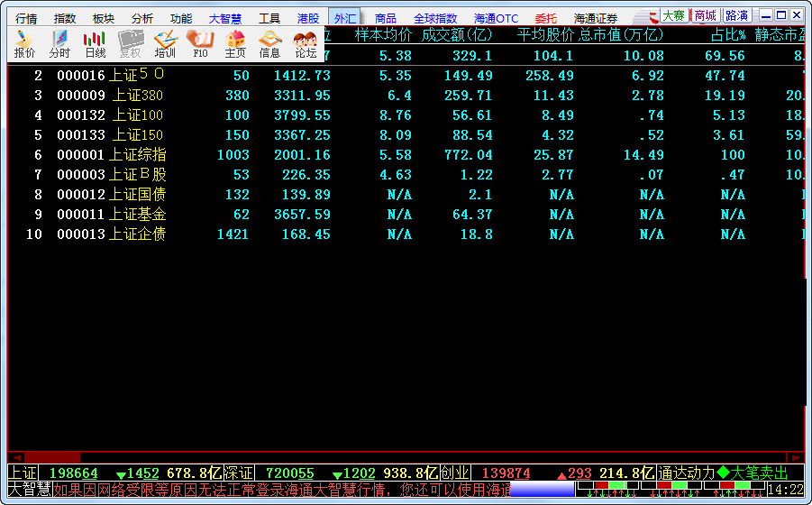Click the 商城 button
The image size is (812, 505).
(x=705, y=15)
